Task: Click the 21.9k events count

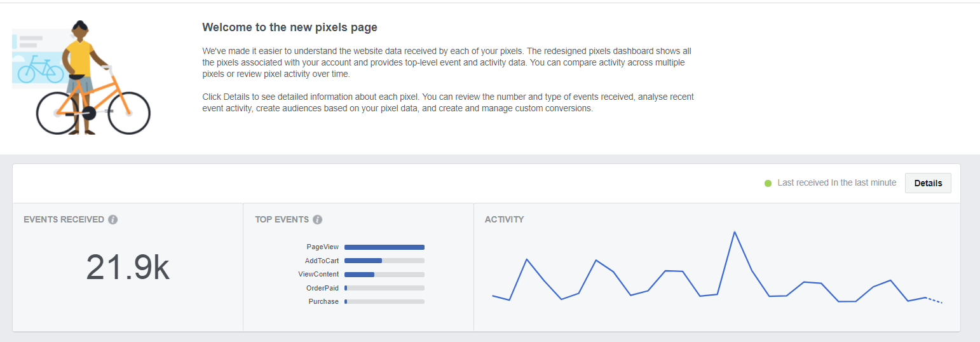Action: [x=128, y=268]
